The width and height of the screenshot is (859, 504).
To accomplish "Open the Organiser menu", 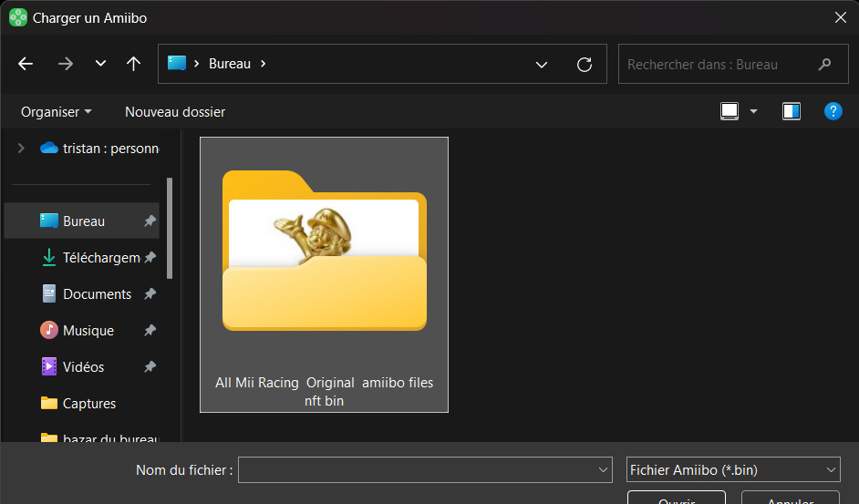I will pyautogui.click(x=57, y=112).
